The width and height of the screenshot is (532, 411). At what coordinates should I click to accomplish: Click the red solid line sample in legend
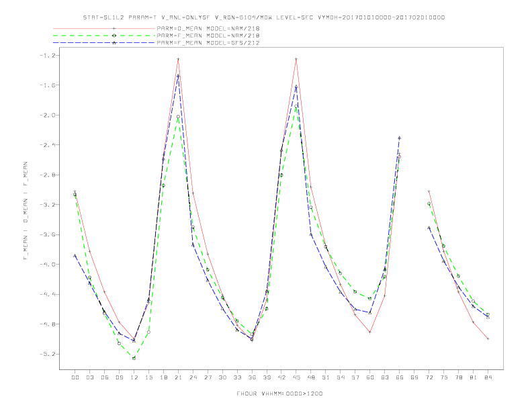pyautogui.click(x=104, y=28)
